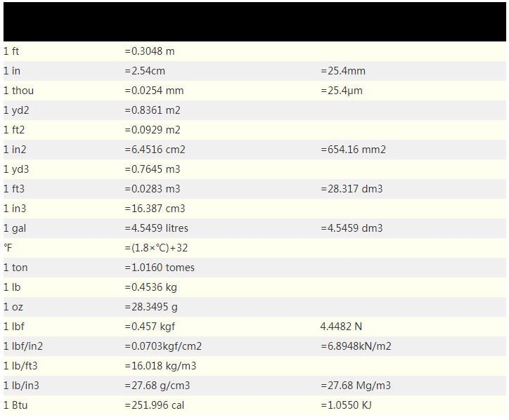The image size is (509, 420).
Task: Click the "4.4482 N" value
Action: [342, 327]
